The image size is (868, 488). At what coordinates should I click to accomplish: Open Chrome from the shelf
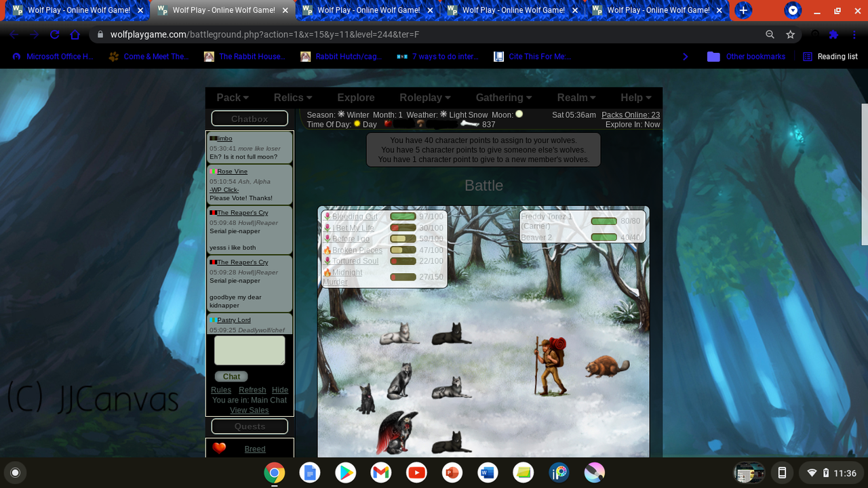point(275,472)
